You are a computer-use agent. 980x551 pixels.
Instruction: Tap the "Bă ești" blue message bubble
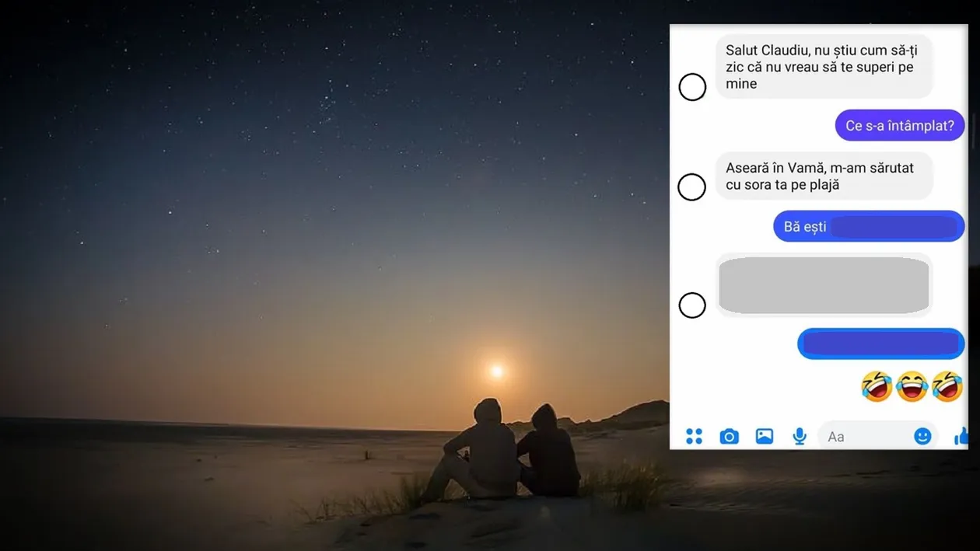[x=868, y=227]
